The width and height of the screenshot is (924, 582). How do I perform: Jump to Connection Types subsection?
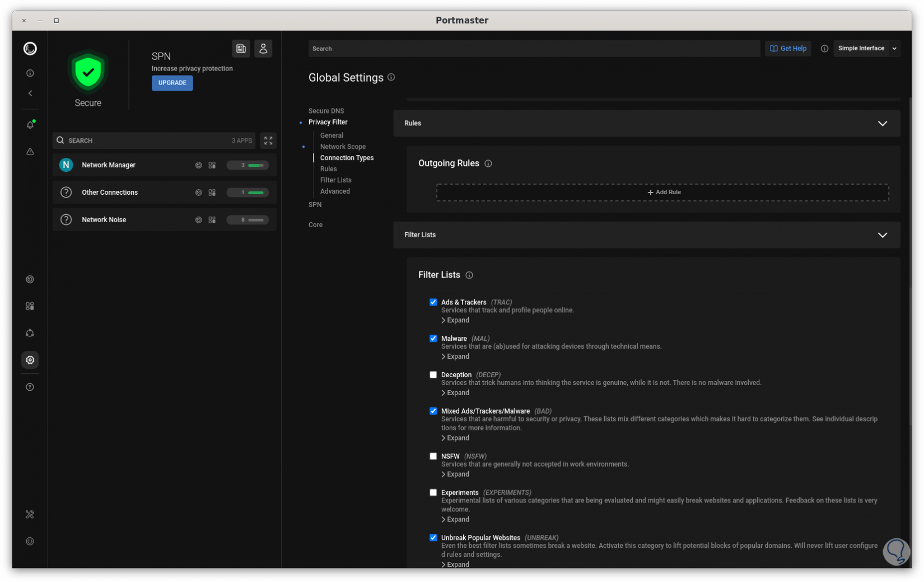[347, 158]
